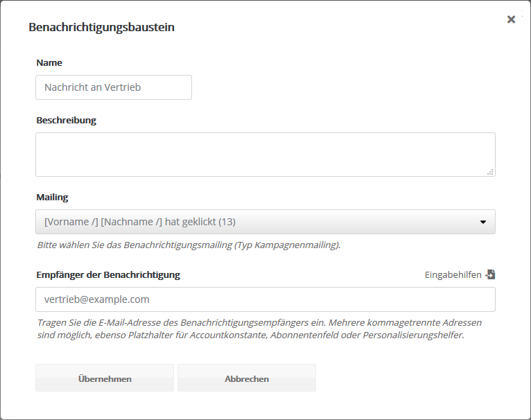The height and width of the screenshot is (420, 531).
Task: Click the Eingabehilfen insert icon
Action: click(x=491, y=274)
